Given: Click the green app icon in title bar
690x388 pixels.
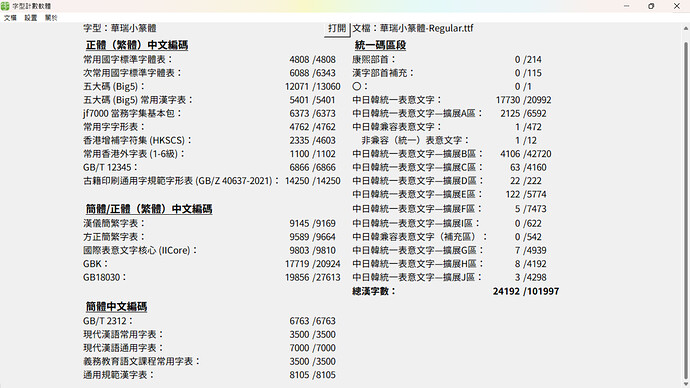Looking at the screenshot, I should click(5, 6).
